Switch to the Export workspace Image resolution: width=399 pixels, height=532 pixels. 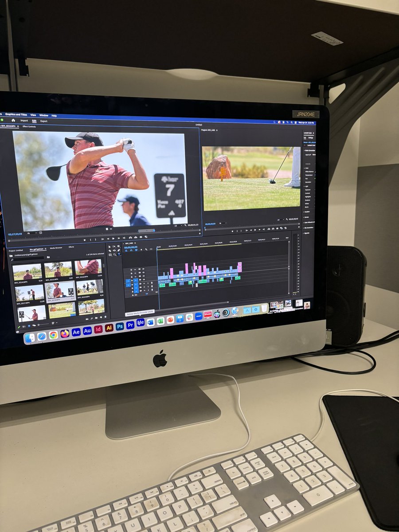(44, 121)
